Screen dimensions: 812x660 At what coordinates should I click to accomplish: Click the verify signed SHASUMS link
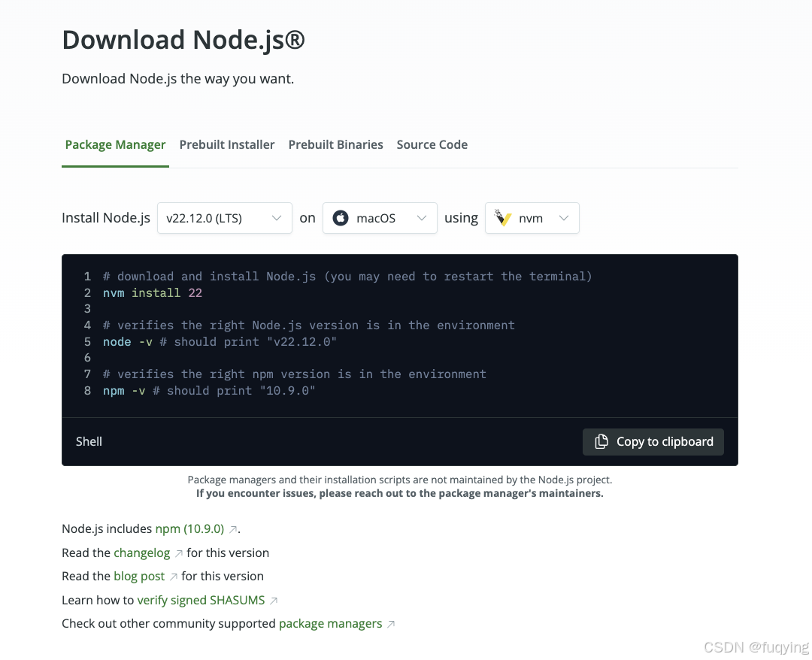[x=201, y=601]
